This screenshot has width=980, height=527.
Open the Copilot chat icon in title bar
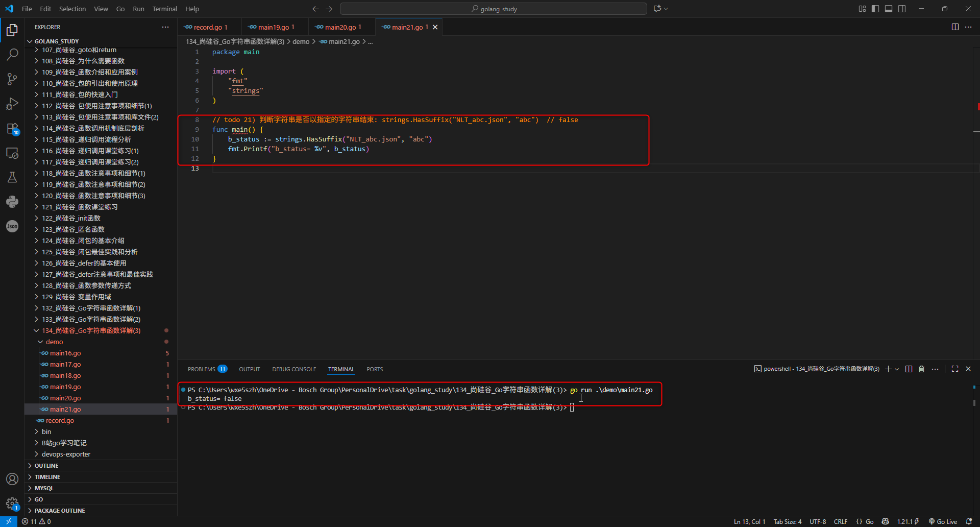(x=657, y=9)
